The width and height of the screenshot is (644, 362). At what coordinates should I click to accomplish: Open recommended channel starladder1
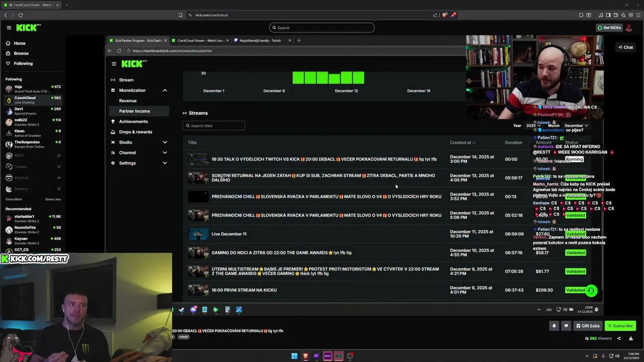click(33, 218)
